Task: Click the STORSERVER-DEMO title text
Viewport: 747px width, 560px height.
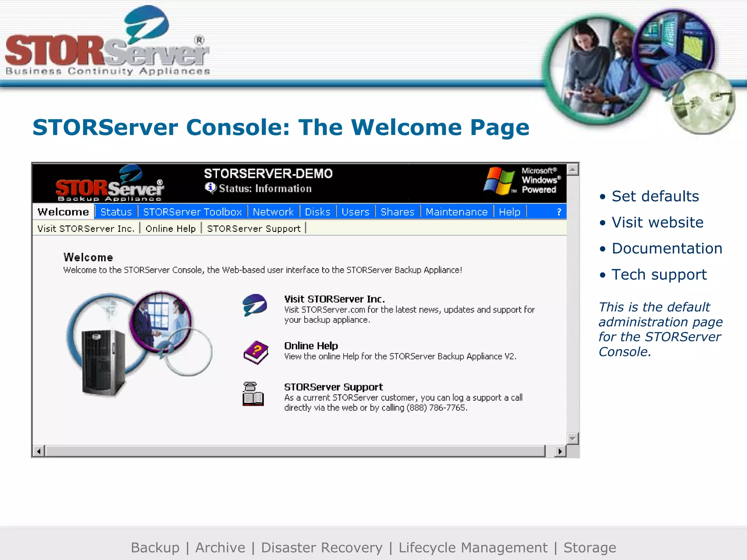Action: 268,174
